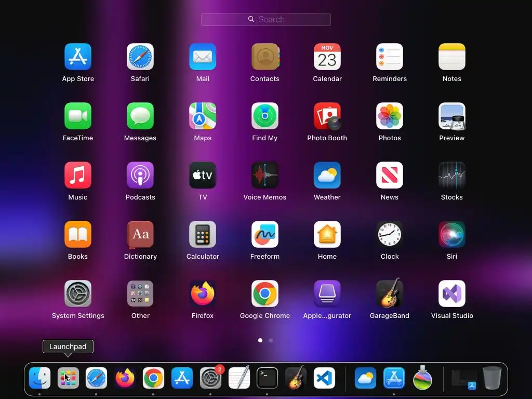Image resolution: width=532 pixels, height=399 pixels.
Task: Open the Weather app in the Dock
Action: click(x=365, y=378)
